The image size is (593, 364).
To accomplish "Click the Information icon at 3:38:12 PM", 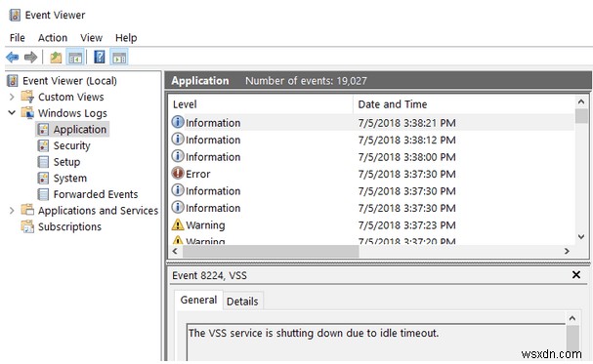I will (x=178, y=140).
